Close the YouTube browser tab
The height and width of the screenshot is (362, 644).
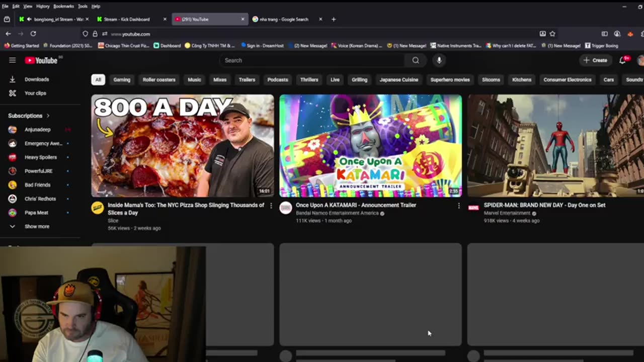point(243,19)
